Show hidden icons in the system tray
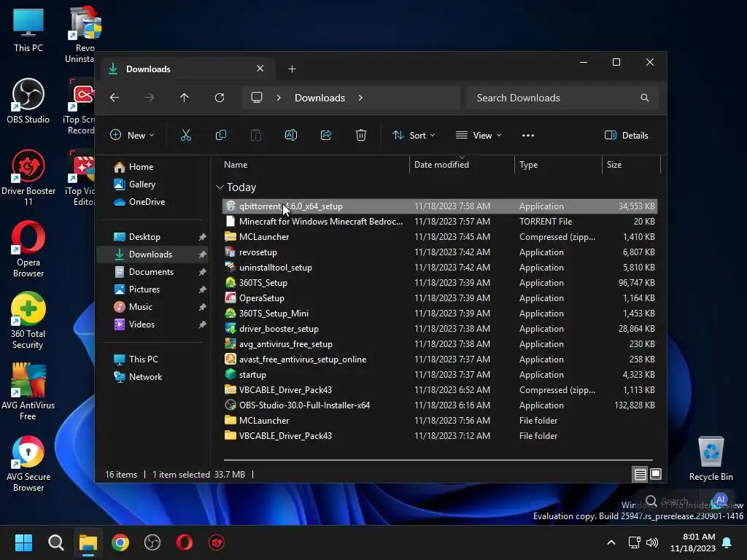This screenshot has height=560, width=747. click(x=611, y=542)
